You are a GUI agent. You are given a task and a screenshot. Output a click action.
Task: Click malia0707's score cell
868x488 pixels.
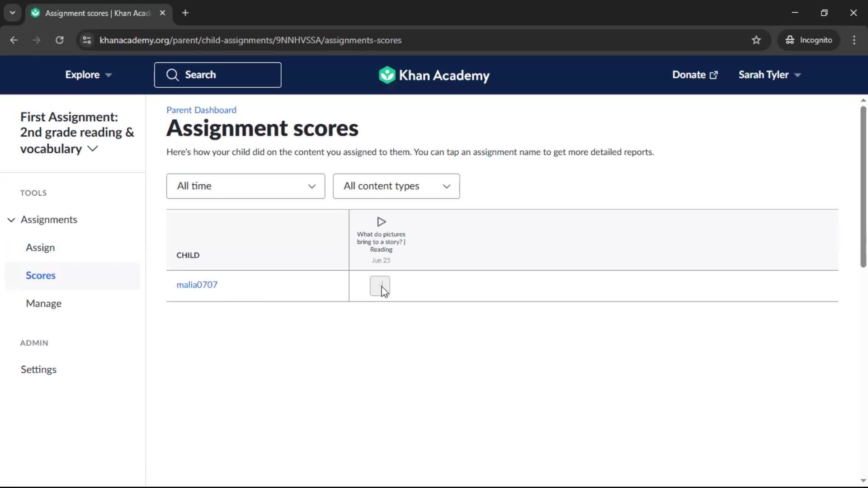[x=380, y=286]
